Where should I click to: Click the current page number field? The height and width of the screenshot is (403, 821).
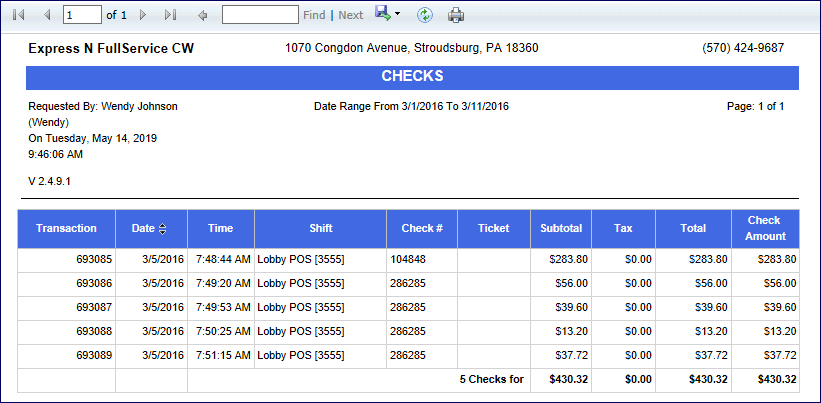point(81,15)
